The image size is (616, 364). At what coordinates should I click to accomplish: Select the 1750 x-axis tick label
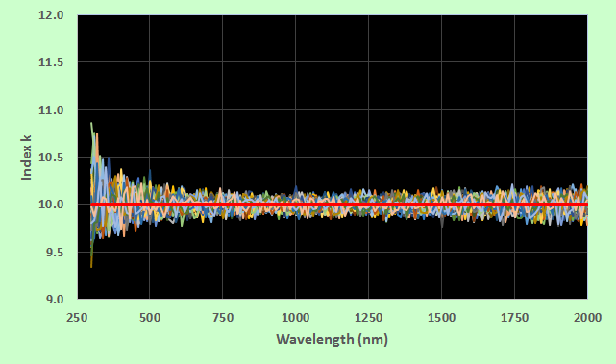click(514, 317)
